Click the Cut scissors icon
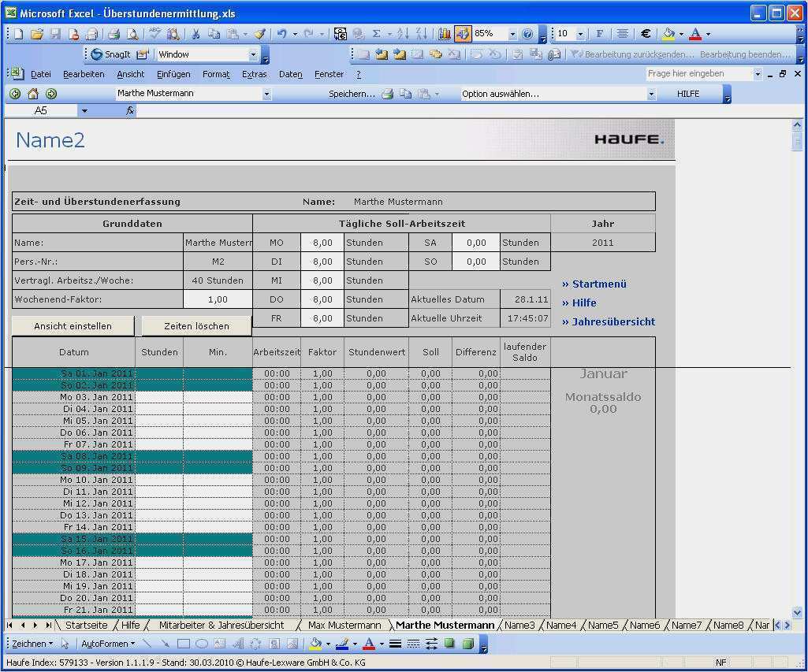This screenshot has height=672, width=808. tap(195, 34)
